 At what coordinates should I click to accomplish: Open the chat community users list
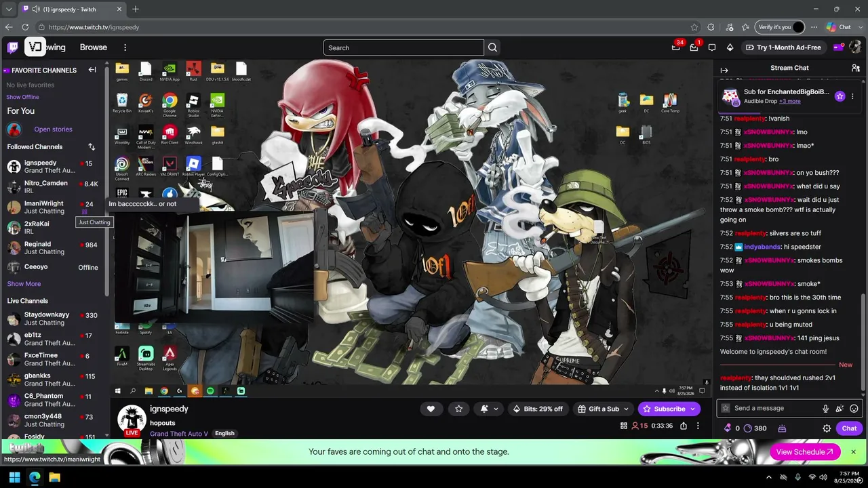click(856, 68)
